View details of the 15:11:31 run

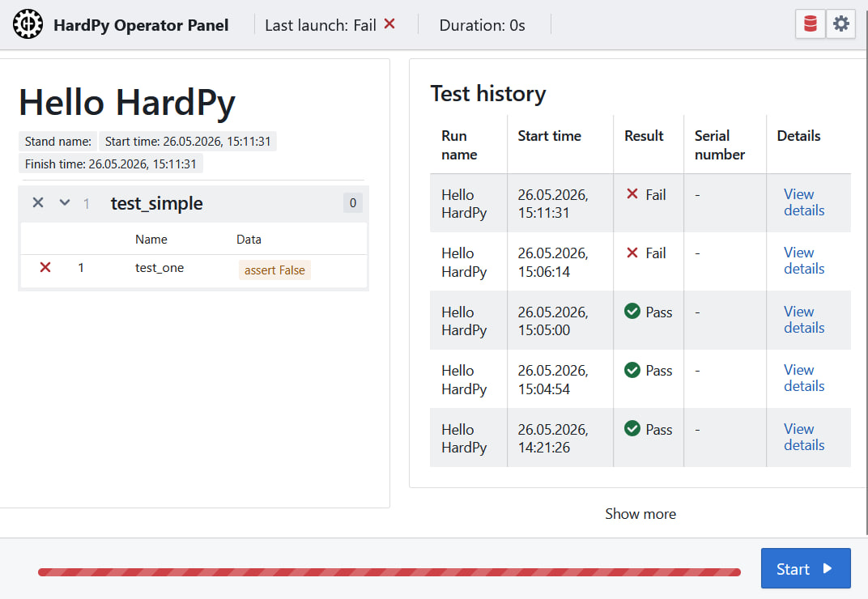pos(804,202)
